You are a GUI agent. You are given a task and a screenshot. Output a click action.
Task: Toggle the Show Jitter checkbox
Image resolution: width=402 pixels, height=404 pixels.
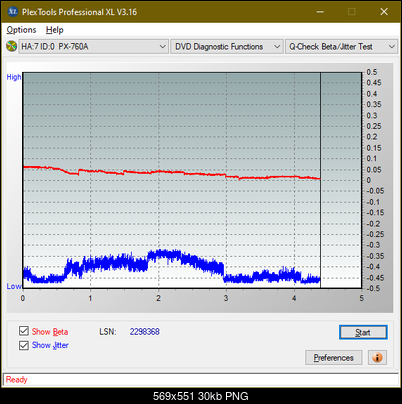(x=24, y=345)
